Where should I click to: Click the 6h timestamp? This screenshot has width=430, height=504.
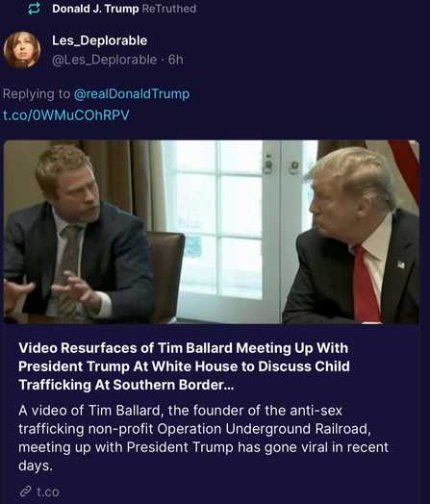[x=176, y=60]
